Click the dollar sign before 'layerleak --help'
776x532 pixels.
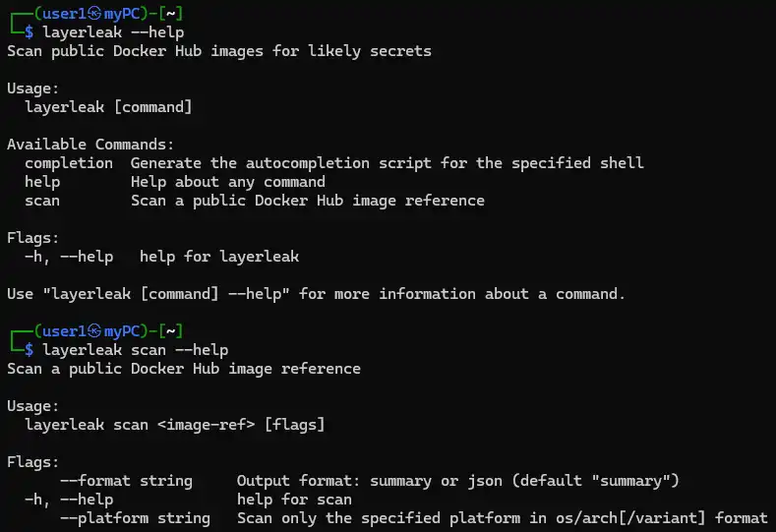coord(30,32)
